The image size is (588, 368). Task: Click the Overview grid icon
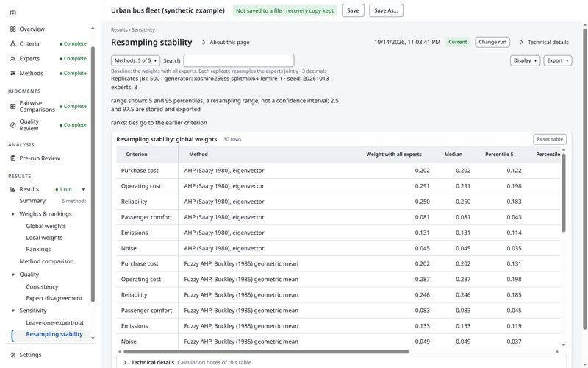pos(13,29)
